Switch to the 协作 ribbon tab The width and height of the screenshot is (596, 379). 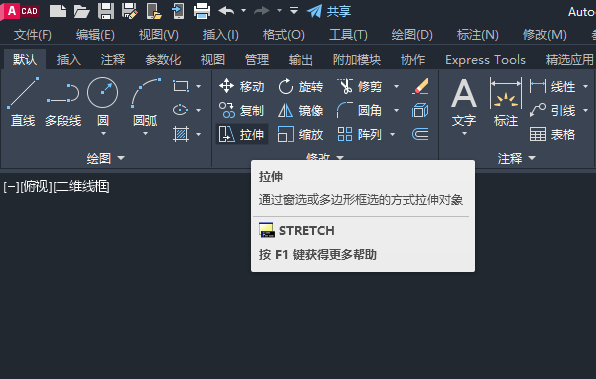[x=413, y=60]
